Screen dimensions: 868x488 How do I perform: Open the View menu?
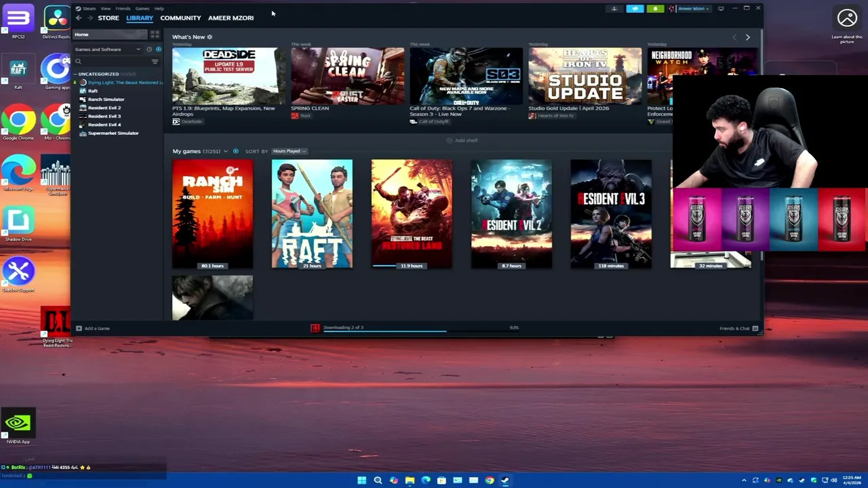pos(106,8)
